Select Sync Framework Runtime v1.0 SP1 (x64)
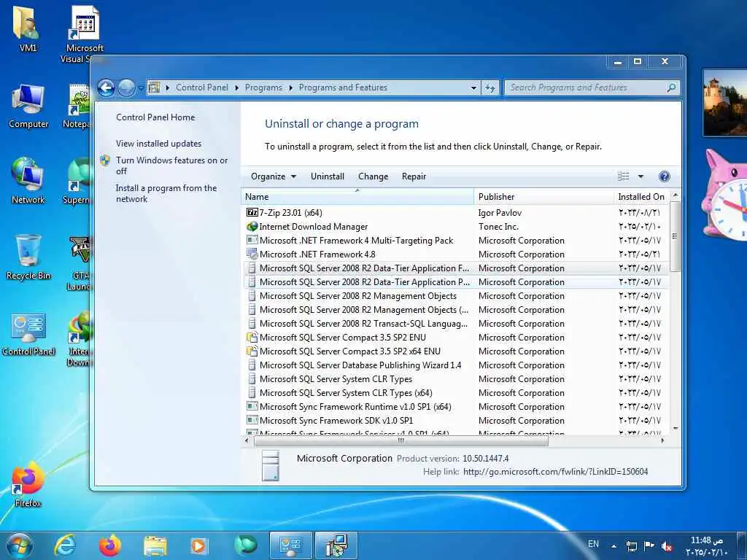 click(x=456, y=407)
